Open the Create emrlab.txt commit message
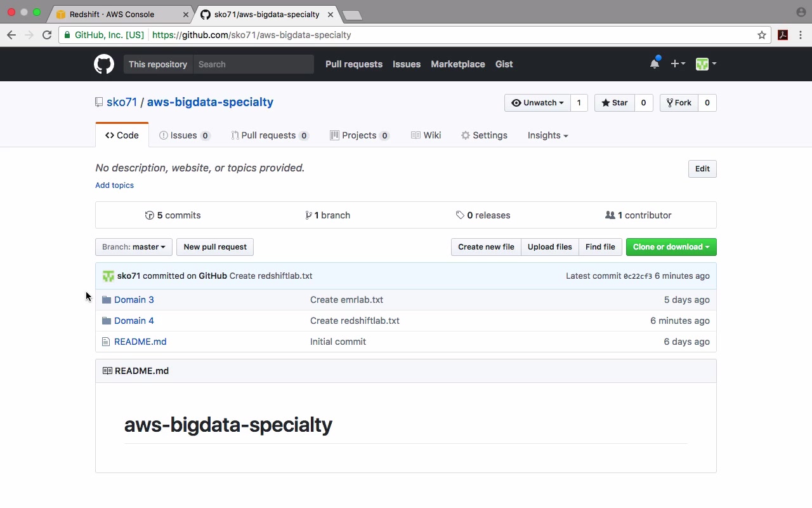Image resolution: width=812 pixels, height=508 pixels. [346, 300]
